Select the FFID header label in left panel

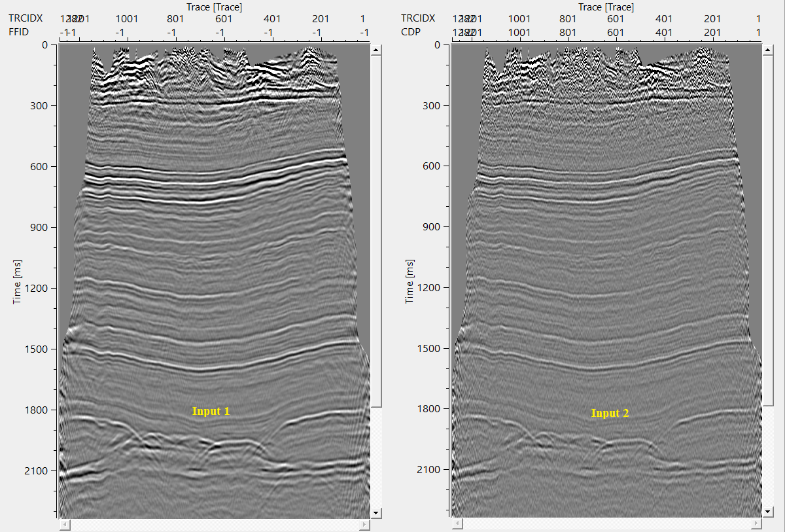(x=19, y=32)
